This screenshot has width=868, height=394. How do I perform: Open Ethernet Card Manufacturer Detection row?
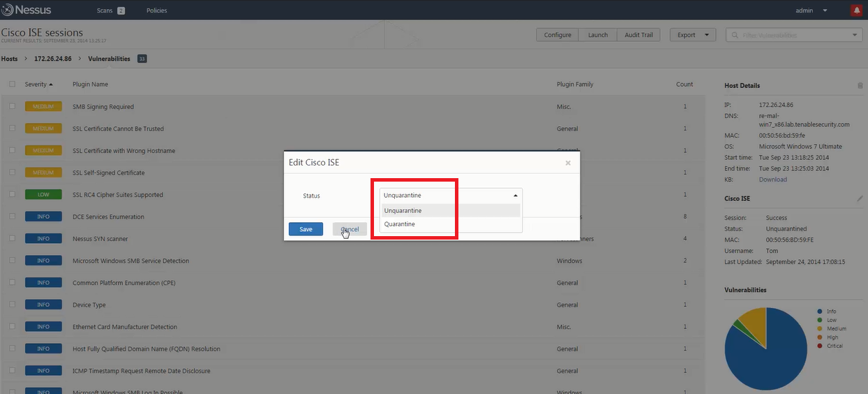pyautogui.click(x=352, y=327)
